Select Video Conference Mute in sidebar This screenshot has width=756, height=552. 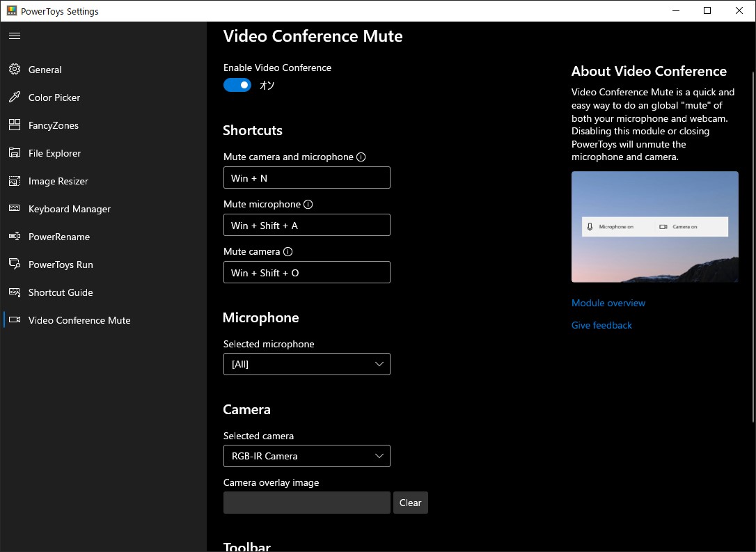coord(79,320)
